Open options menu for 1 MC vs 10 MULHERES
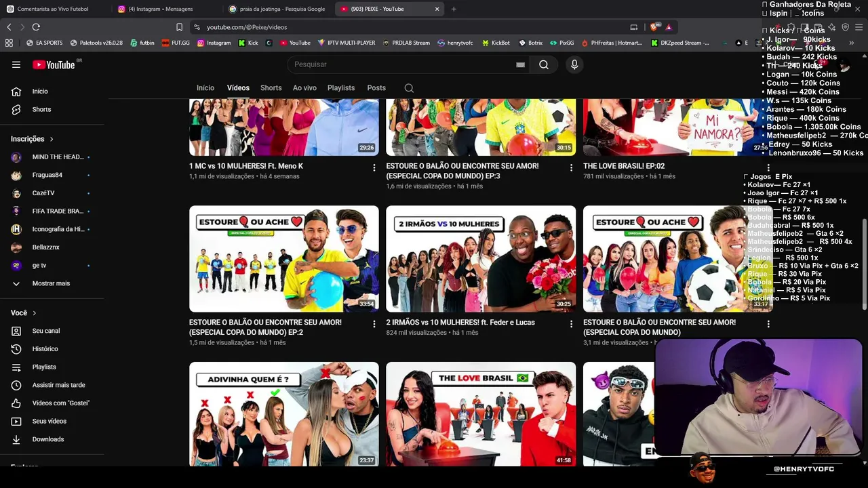Screen dimensions: 868x488 (x=374, y=167)
